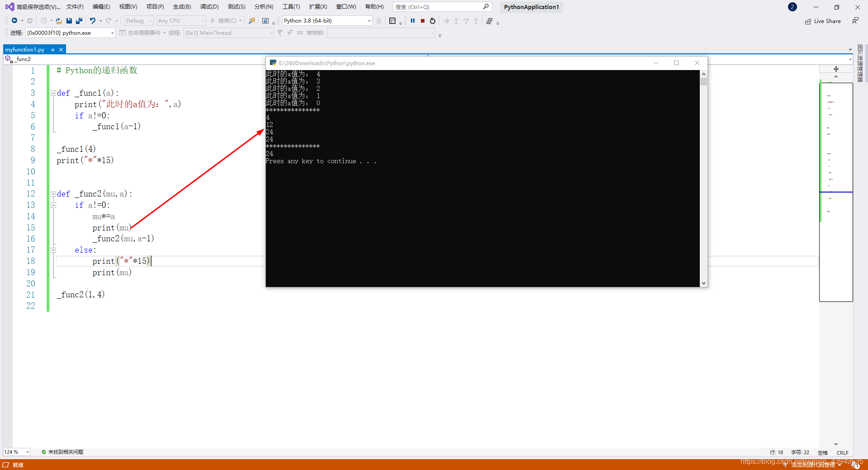This screenshot has width=868, height=470.
Task: Open the stack frame dropdown
Action: pyautogui.click(x=381, y=33)
